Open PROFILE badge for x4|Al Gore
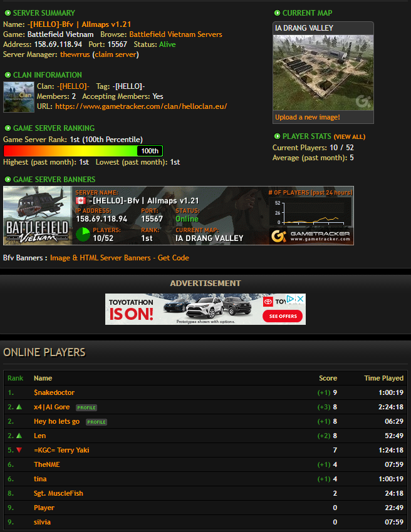Image resolution: width=411 pixels, height=532 pixels. (86, 407)
